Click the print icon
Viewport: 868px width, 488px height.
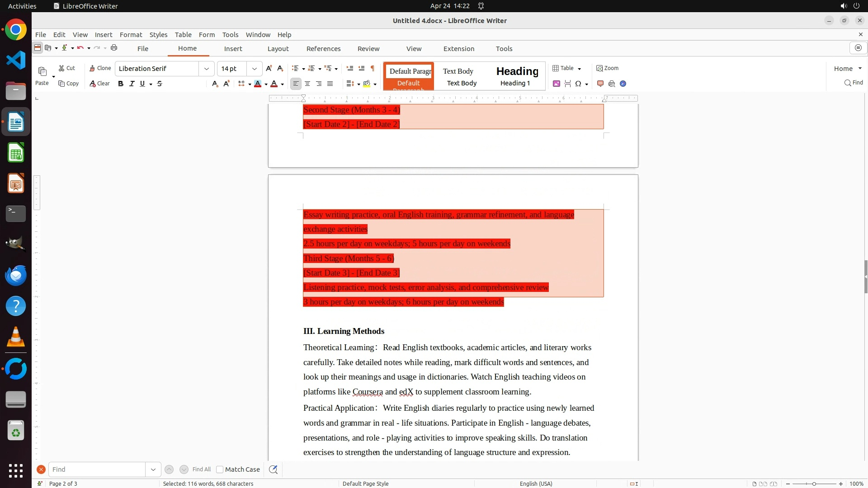(114, 48)
